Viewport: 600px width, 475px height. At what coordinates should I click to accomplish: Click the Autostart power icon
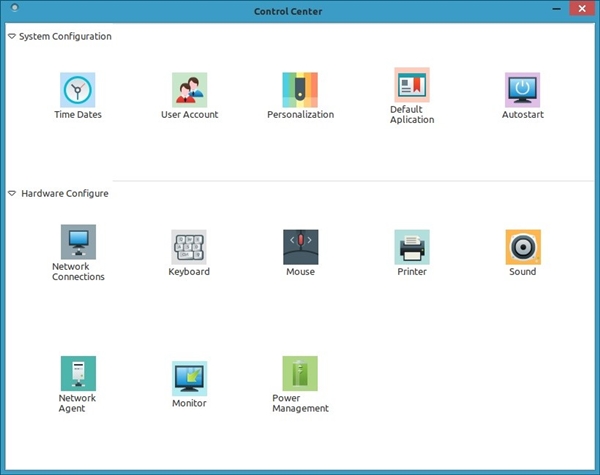(522, 90)
